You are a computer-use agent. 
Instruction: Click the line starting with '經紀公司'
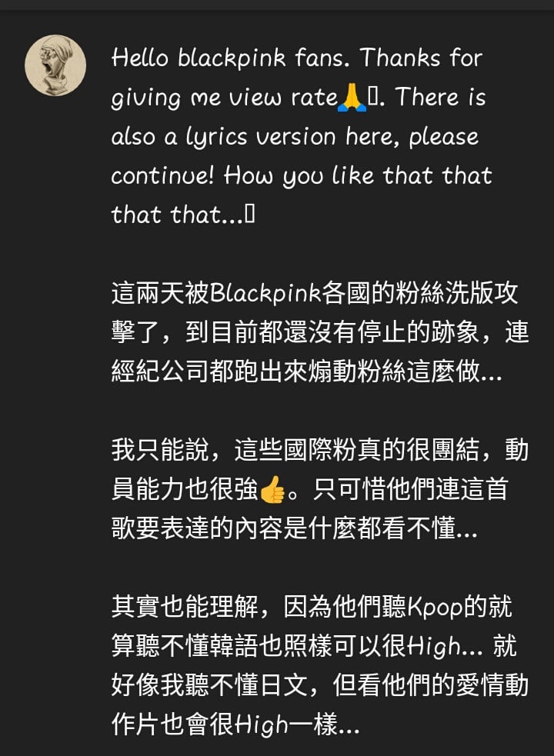[307, 371]
